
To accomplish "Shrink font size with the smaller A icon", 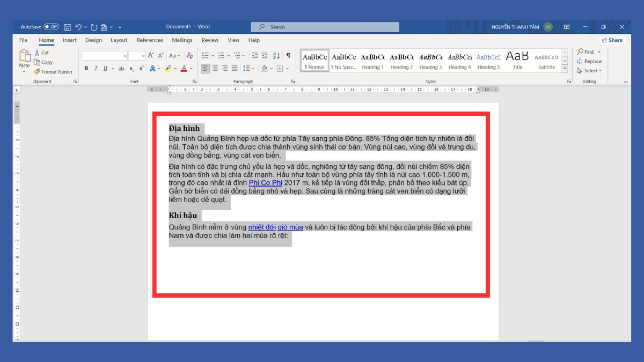I will pyautogui.click(x=160, y=55).
